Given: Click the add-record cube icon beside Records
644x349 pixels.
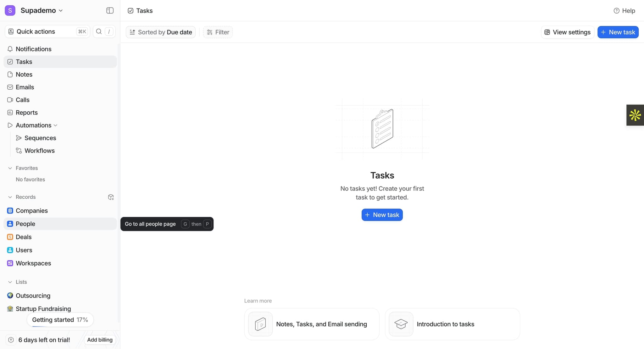Looking at the screenshot, I should coord(111,197).
